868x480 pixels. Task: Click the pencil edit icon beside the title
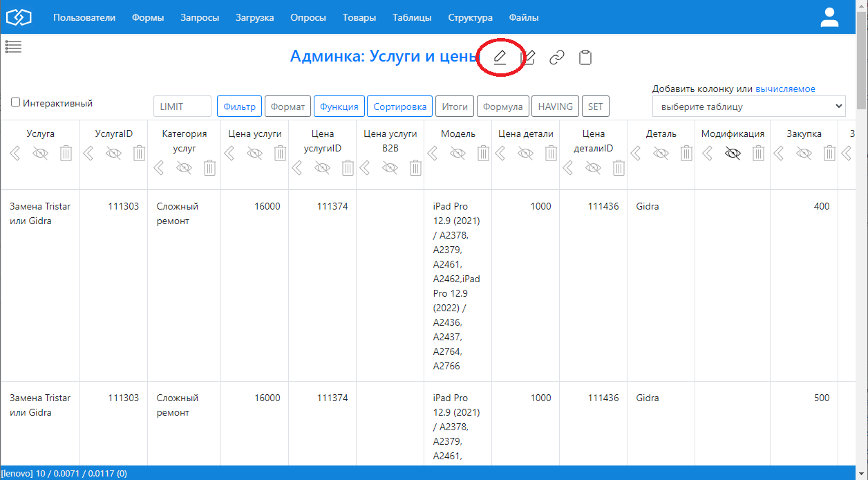pos(500,57)
